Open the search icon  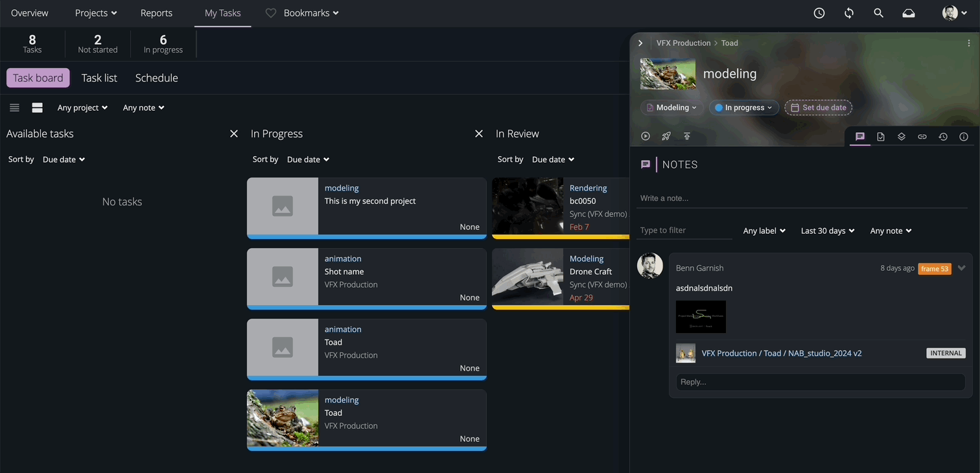878,12
